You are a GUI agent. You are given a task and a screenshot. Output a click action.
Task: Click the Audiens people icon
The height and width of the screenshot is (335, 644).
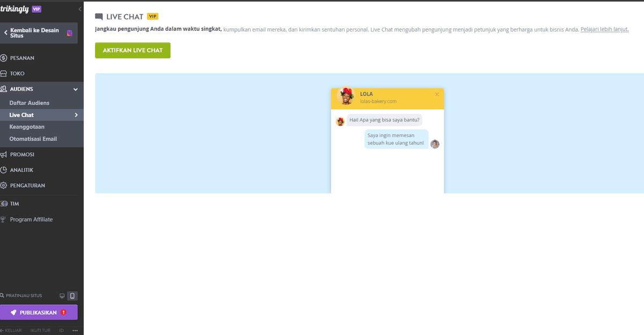click(x=5, y=89)
